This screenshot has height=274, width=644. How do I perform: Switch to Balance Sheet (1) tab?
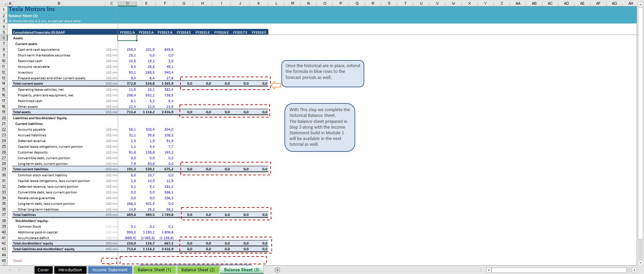154,270
